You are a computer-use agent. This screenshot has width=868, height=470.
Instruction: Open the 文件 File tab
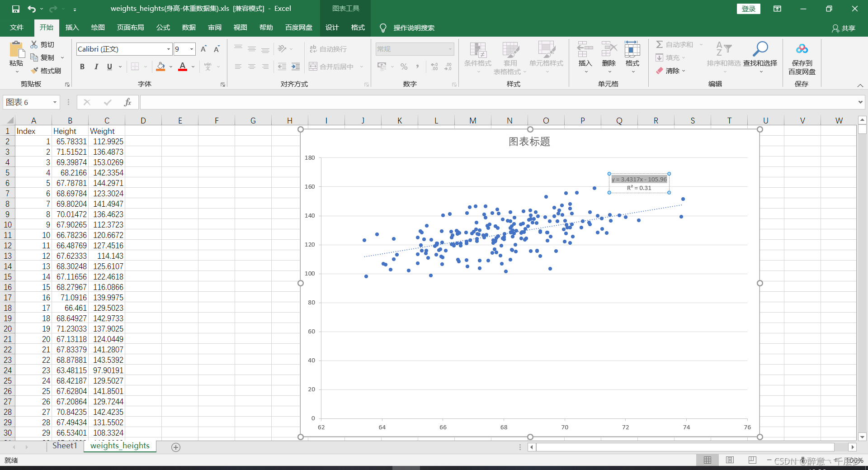(x=17, y=28)
